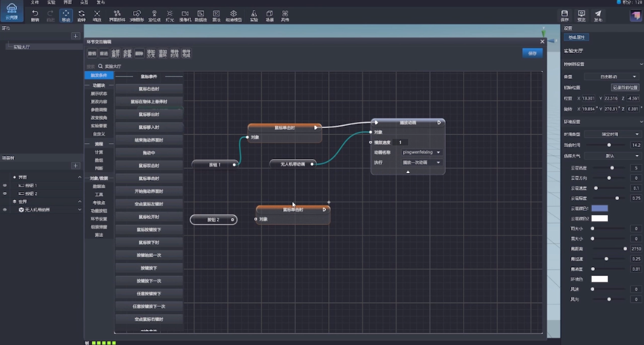Viewport: 644px width, 345px height.
Task: Select the 触发条件 category tab
Action: tap(99, 75)
